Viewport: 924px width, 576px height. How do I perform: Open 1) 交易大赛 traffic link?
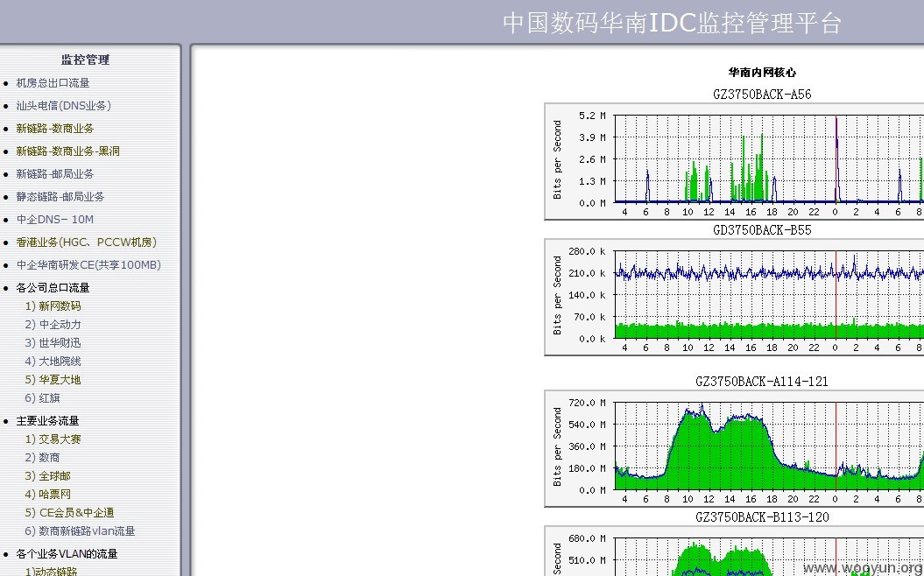53,439
